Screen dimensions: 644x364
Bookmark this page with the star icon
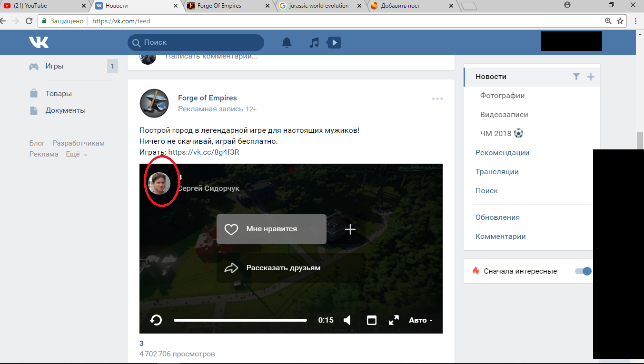(620, 21)
